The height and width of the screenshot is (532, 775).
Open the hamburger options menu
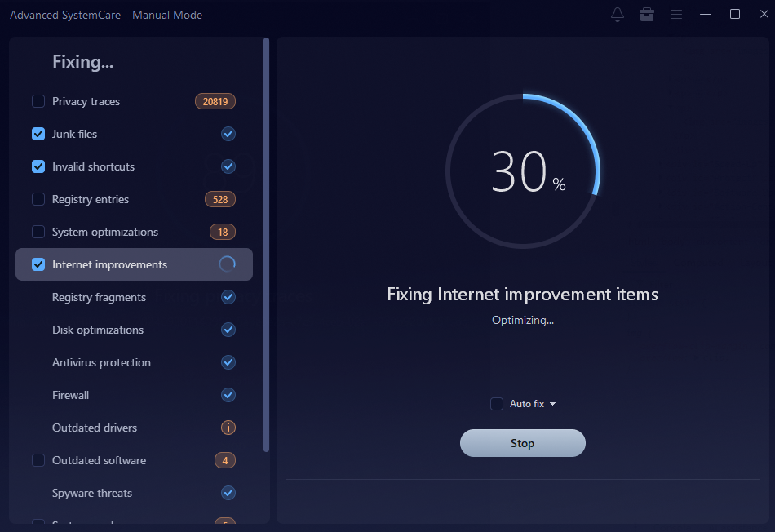pyautogui.click(x=676, y=15)
